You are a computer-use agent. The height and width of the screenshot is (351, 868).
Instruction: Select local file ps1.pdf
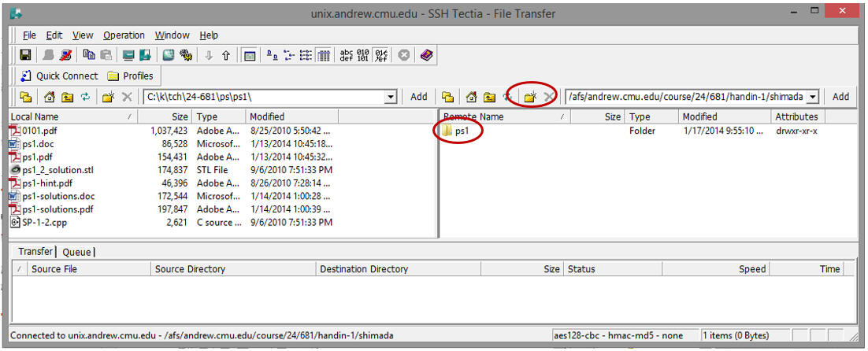[x=31, y=157]
